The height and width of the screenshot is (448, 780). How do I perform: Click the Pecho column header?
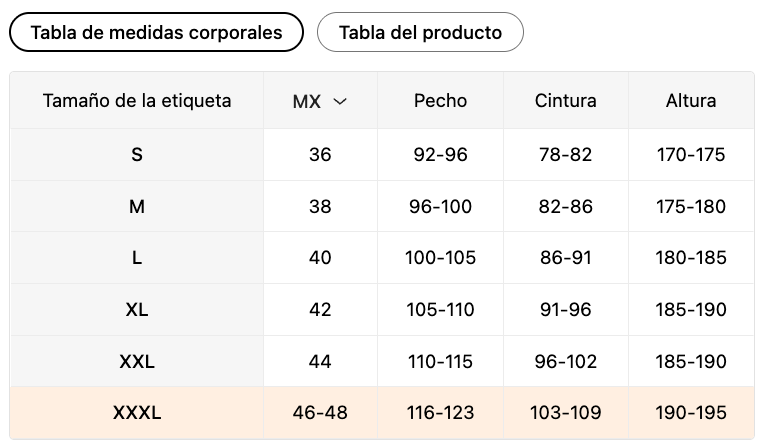pyautogui.click(x=440, y=100)
